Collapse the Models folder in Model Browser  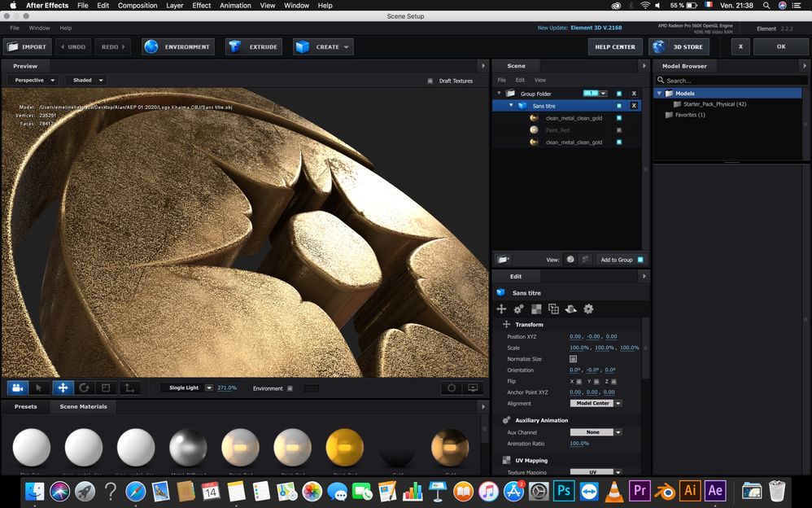pyautogui.click(x=659, y=94)
